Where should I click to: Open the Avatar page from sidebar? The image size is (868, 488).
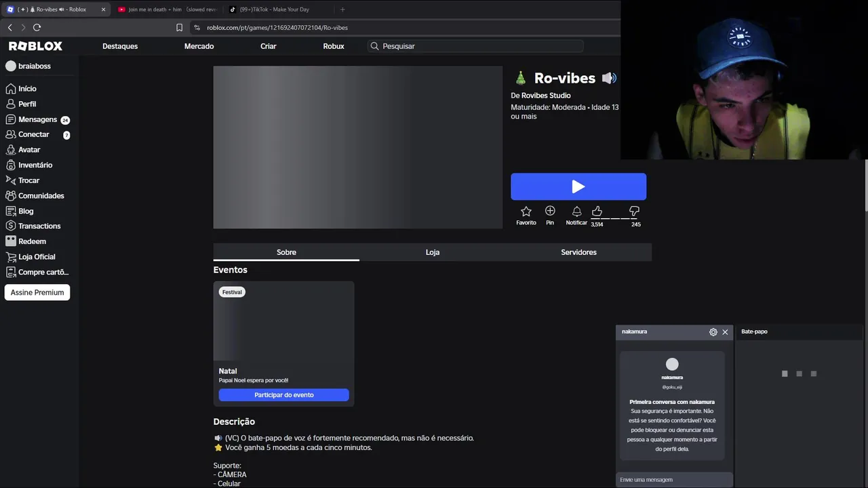pos(29,150)
